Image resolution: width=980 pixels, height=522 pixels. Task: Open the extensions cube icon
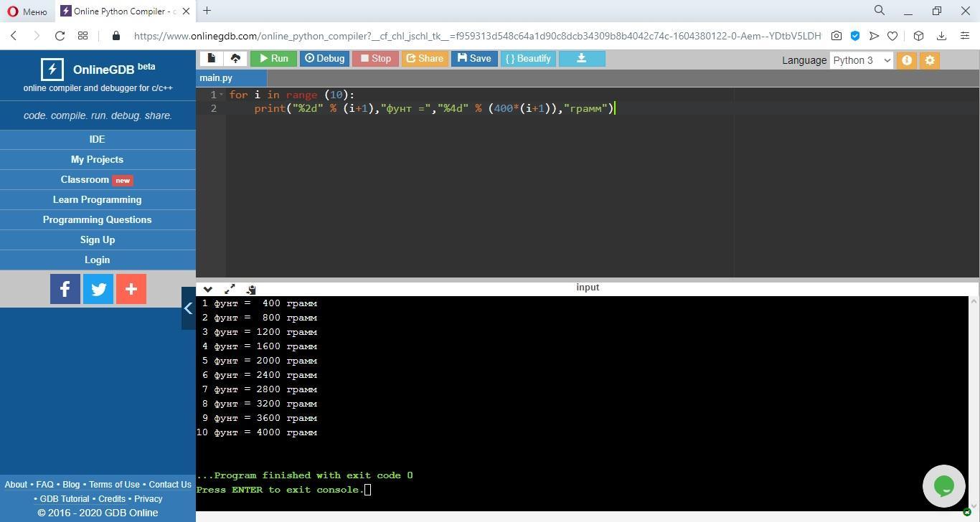tap(918, 36)
